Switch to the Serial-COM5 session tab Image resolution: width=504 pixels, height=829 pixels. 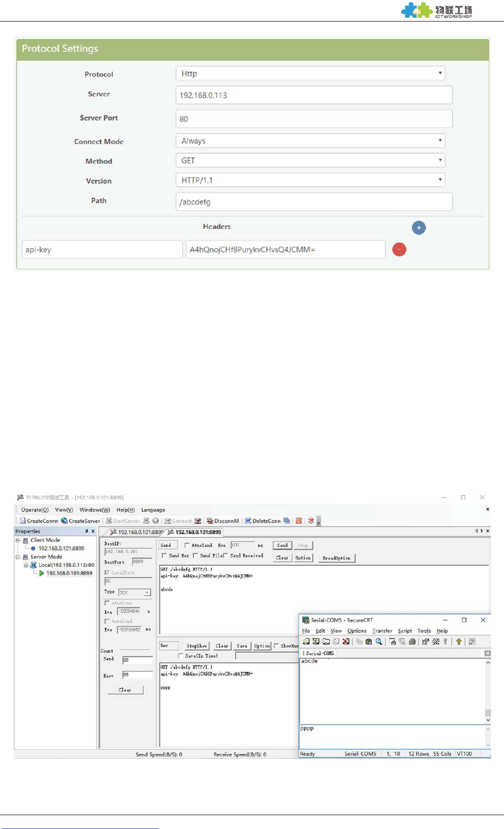point(319,653)
